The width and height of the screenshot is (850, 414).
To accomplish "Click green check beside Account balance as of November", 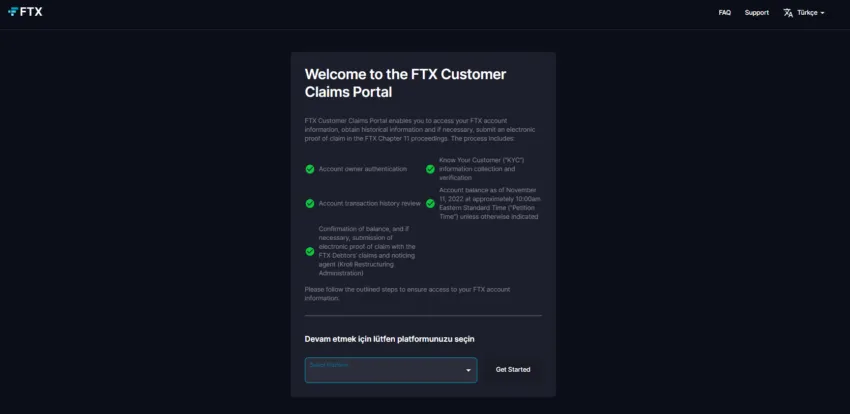I will (x=430, y=204).
